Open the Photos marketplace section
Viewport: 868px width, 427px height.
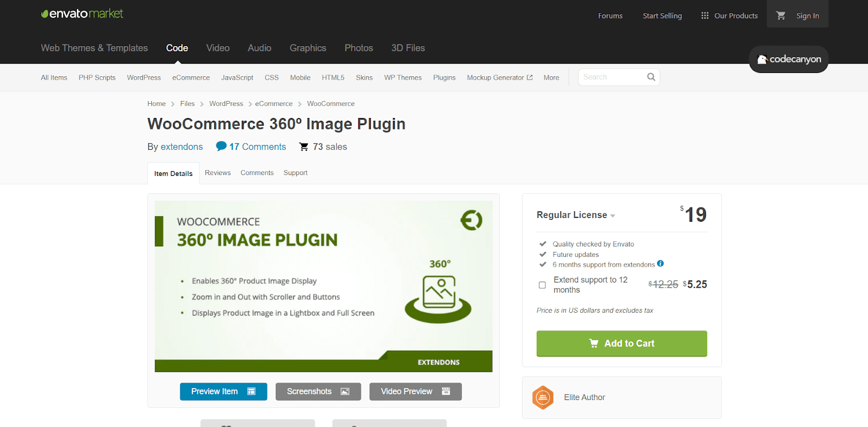[x=359, y=48]
